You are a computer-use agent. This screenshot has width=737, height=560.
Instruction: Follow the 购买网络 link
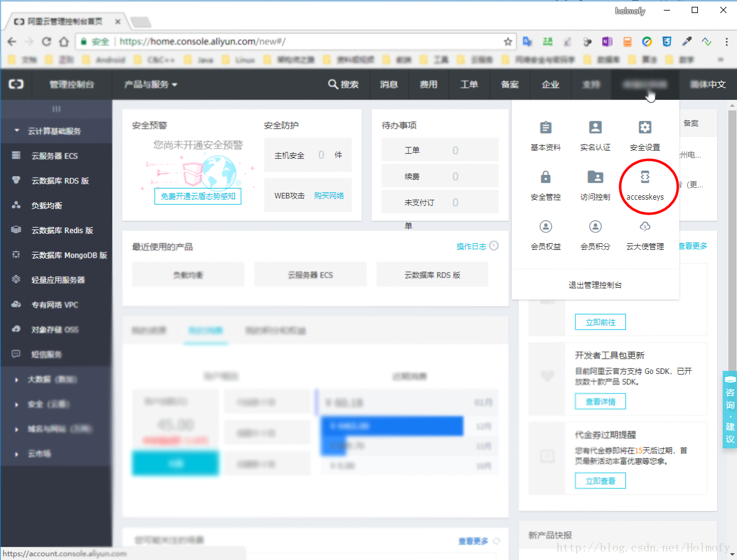point(329,195)
